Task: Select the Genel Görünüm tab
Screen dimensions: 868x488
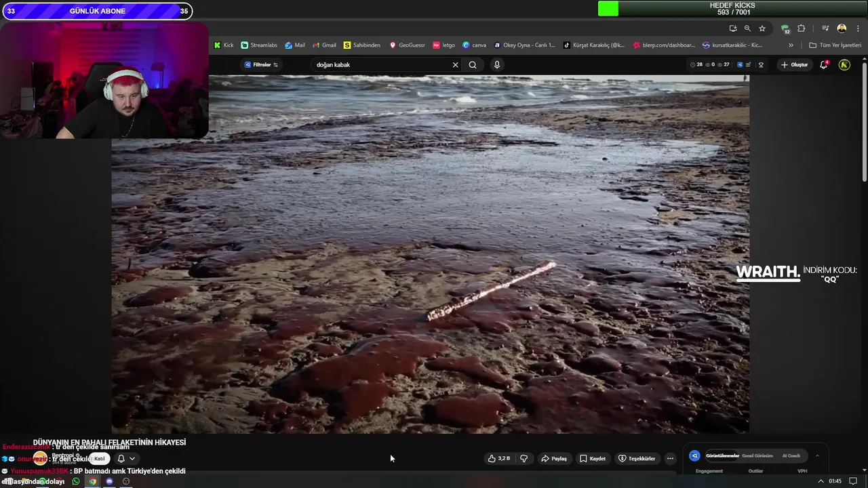Action: 757,455
